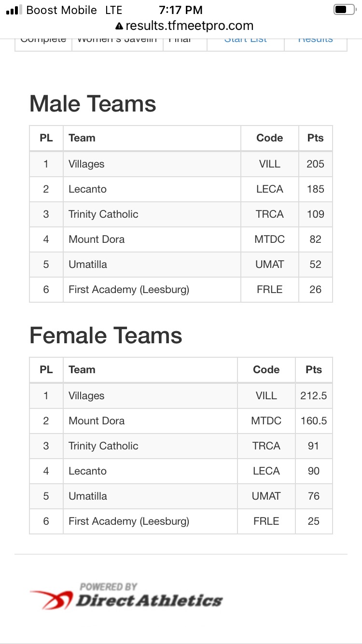The image size is (362, 644).
Task: Select the Team column header in Female Teams
Action: (x=82, y=370)
